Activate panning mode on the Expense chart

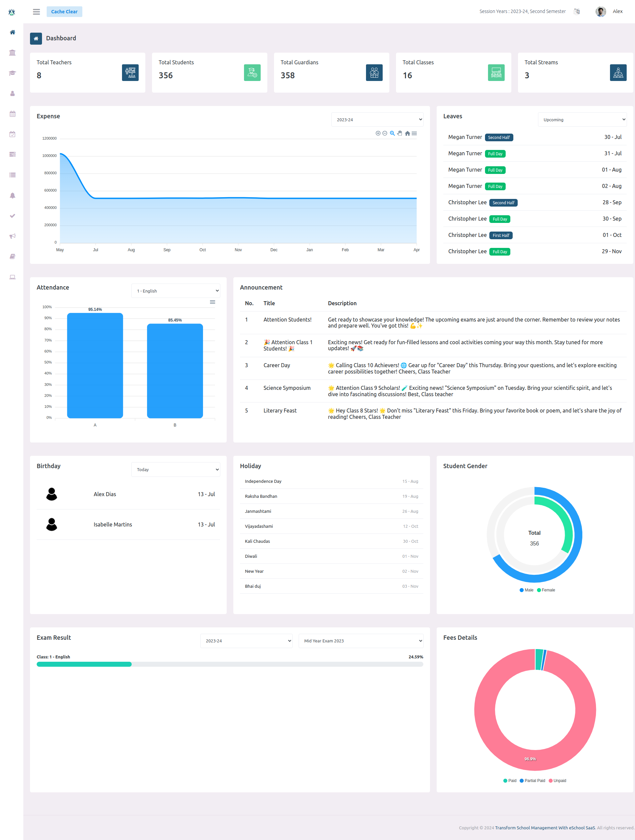click(400, 133)
